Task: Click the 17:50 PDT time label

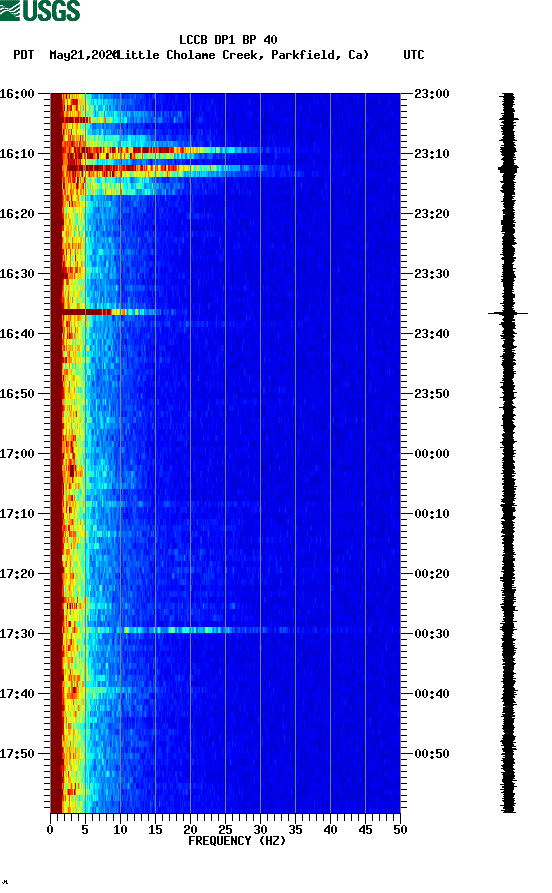Action: pyautogui.click(x=17, y=753)
